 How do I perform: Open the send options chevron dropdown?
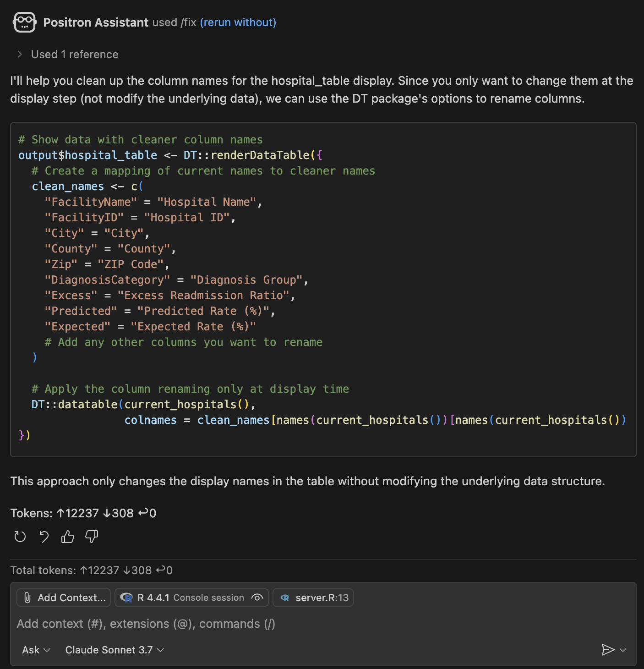click(x=623, y=650)
